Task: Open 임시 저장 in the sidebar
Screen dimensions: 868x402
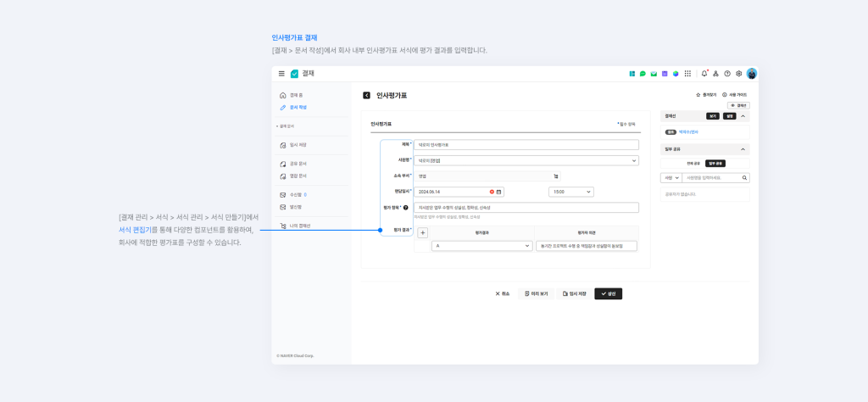Action: 293,145
